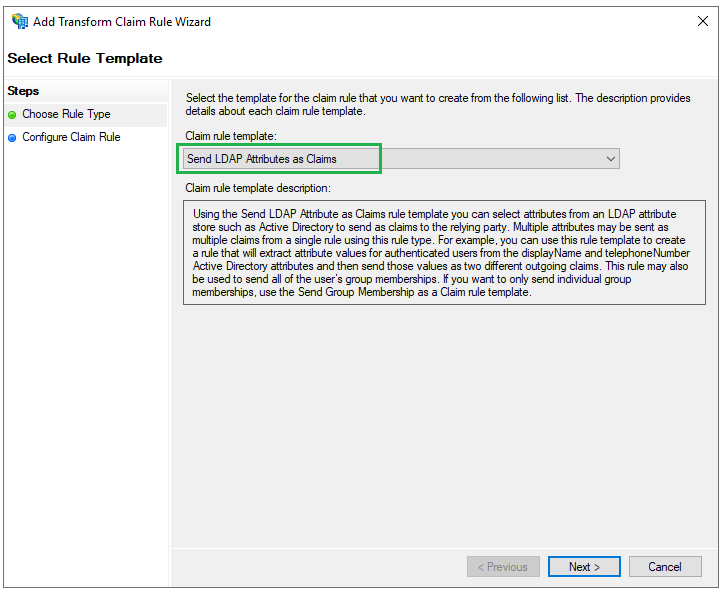The image size is (725, 592).
Task: Open the Claim rule template combo box
Action: click(401, 159)
